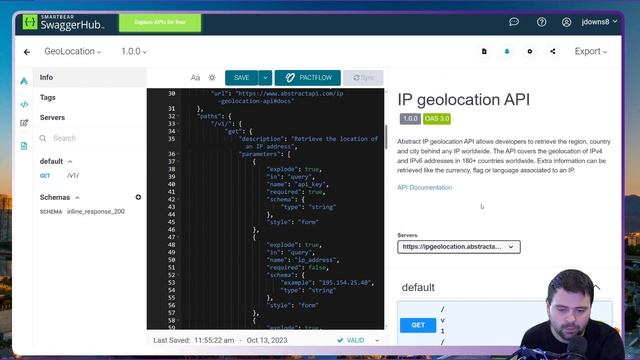Click the navigation Search field
Screen dimensions: 640x360
point(90,138)
